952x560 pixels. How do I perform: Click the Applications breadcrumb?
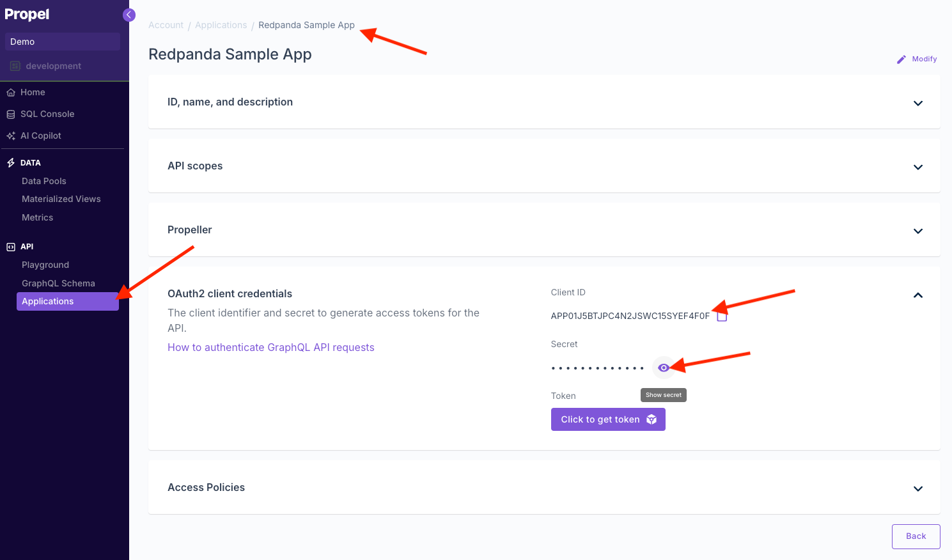(x=221, y=25)
